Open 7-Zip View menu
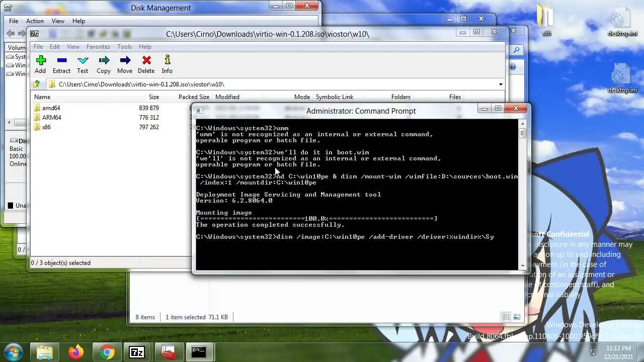 point(73,47)
